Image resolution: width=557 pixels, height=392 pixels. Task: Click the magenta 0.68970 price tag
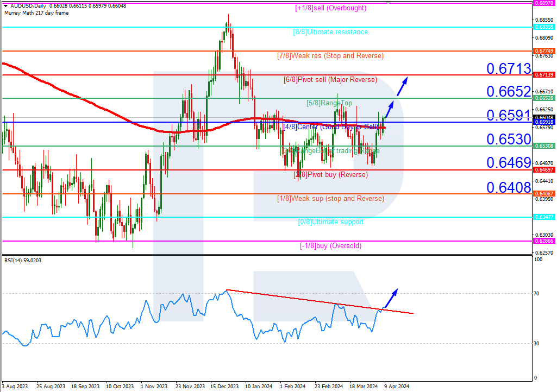click(x=543, y=4)
